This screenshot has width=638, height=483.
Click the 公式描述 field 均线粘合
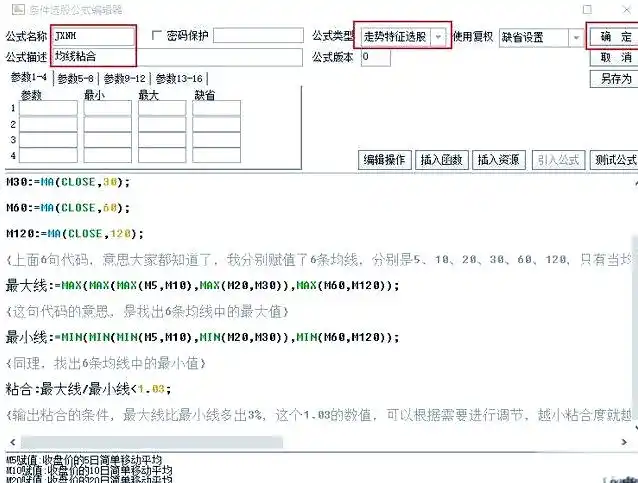click(177, 57)
